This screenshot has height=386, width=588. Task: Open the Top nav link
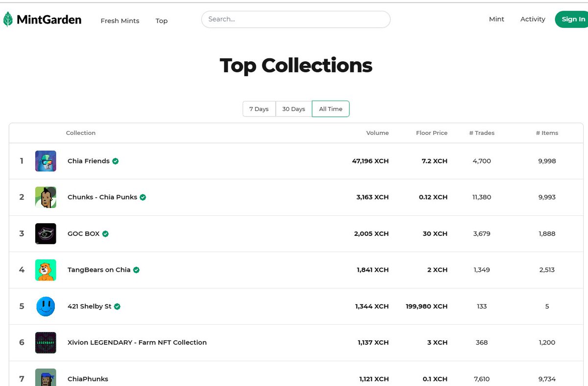pyautogui.click(x=162, y=21)
